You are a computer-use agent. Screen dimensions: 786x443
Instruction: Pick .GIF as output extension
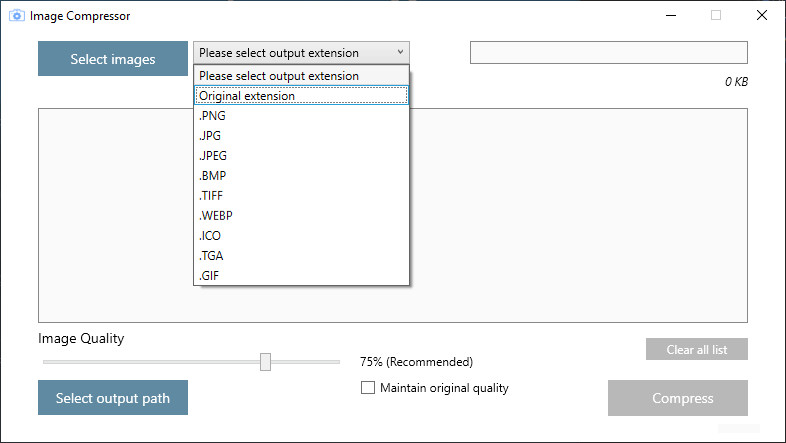301,276
